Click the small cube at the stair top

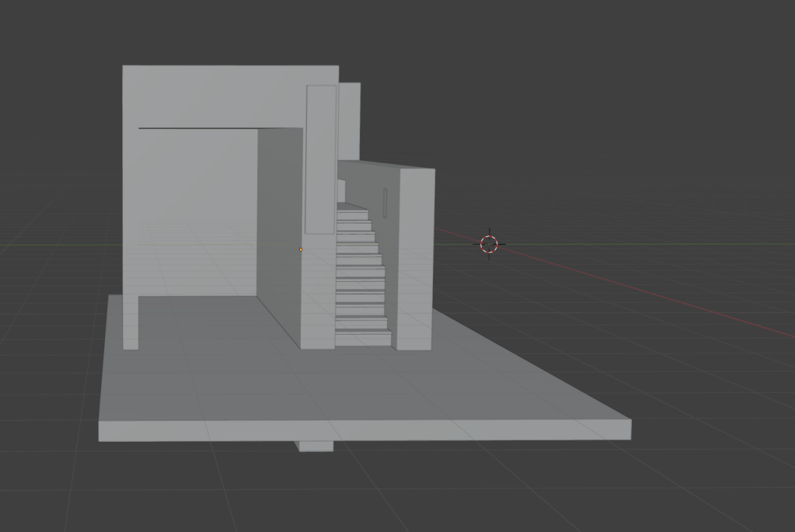(341, 191)
